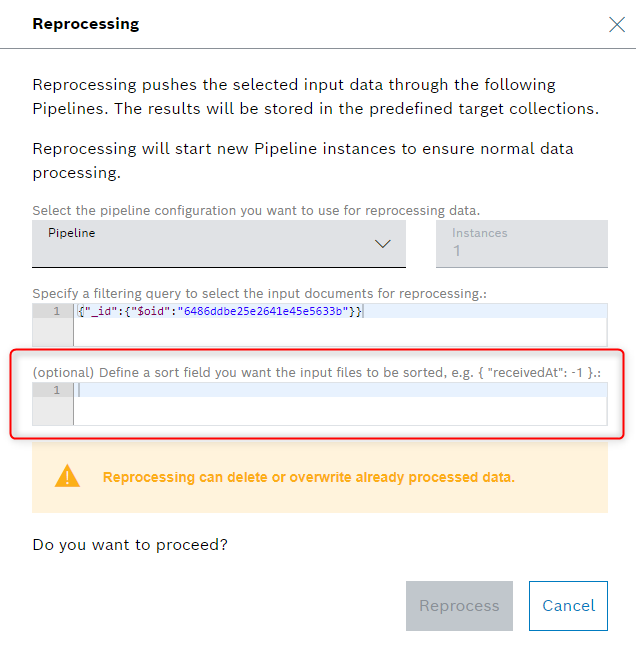The width and height of the screenshot is (636, 654).
Task: Click the "Do you want to proceed?" text
Action: point(130,545)
